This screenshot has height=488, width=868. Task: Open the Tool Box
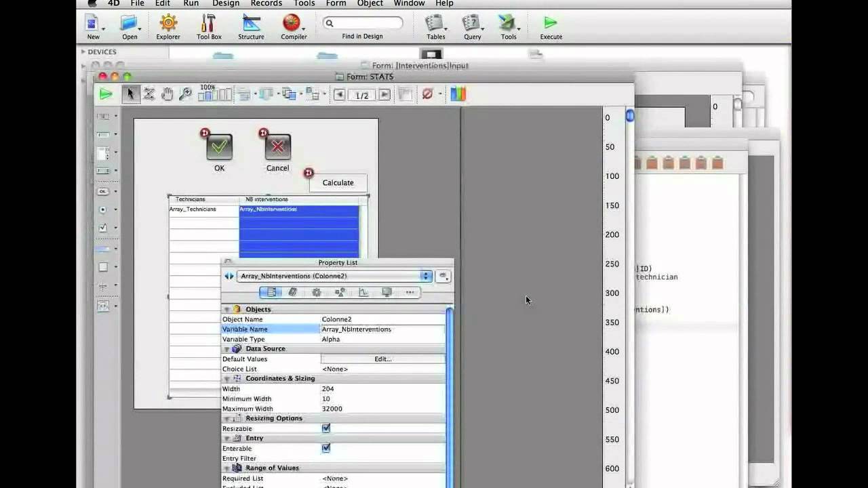(x=208, y=23)
